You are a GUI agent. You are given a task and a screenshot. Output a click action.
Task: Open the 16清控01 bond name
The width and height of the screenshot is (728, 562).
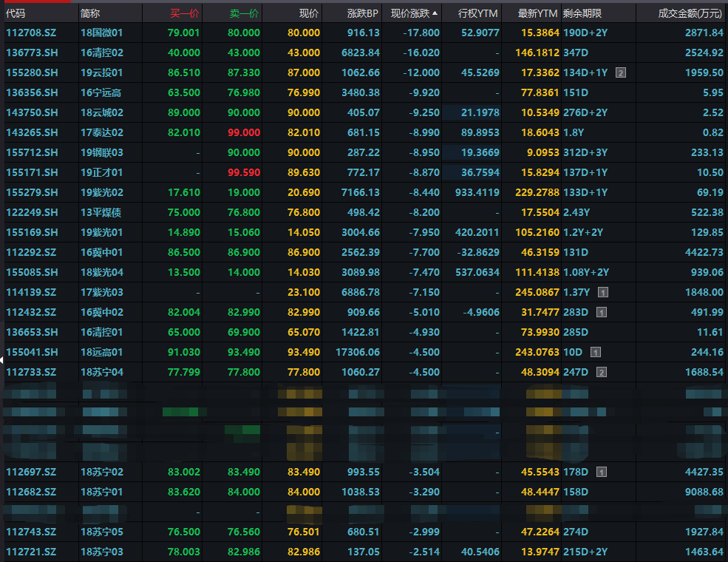coord(102,333)
